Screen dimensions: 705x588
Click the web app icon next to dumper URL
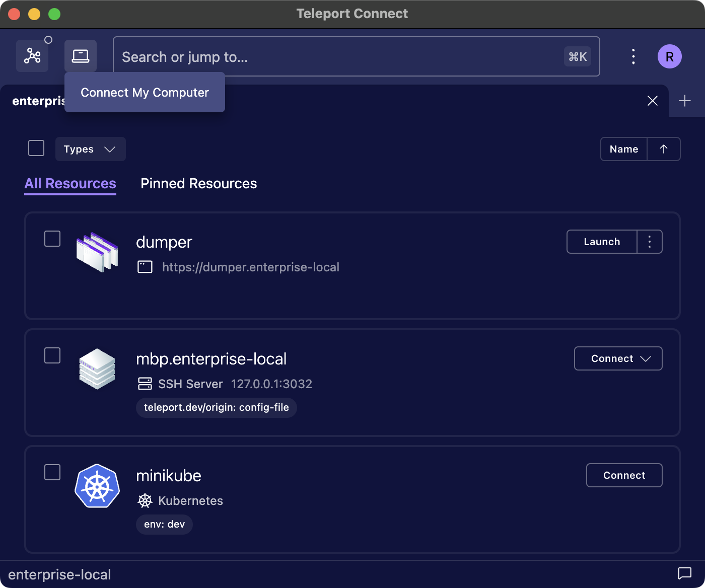tap(145, 267)
